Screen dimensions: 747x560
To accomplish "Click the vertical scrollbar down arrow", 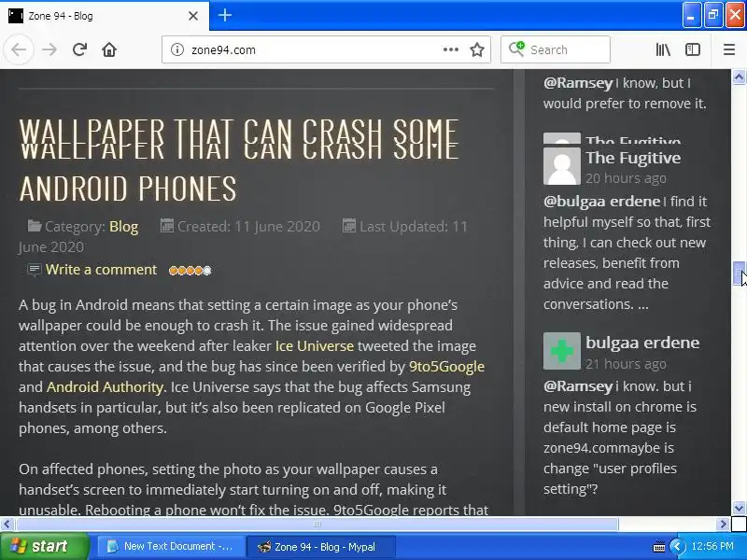I will click(739, 508).
